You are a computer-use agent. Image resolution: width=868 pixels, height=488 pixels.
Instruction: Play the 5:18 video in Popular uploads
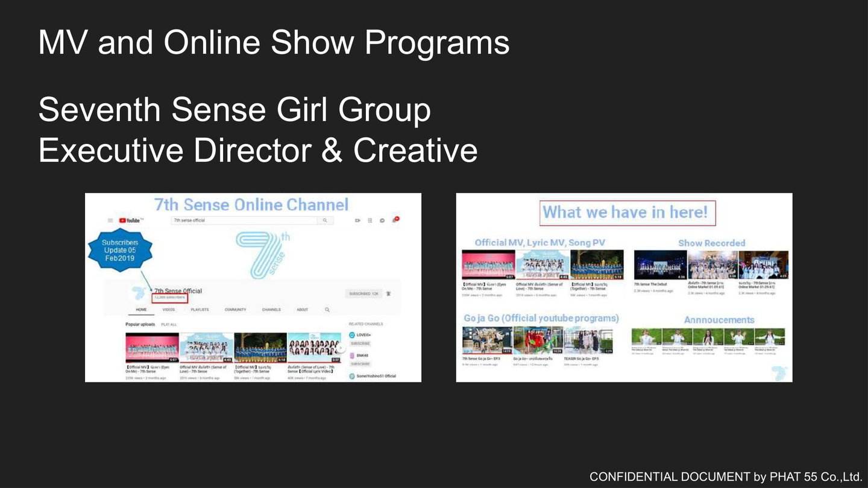(260, 348)
